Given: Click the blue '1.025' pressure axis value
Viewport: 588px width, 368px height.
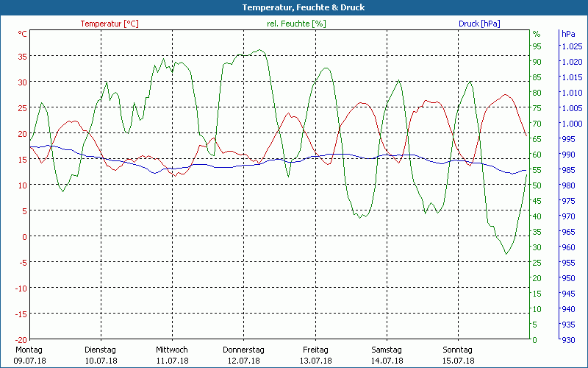Looking at the screenshot, I should click(x=572, y=46).
